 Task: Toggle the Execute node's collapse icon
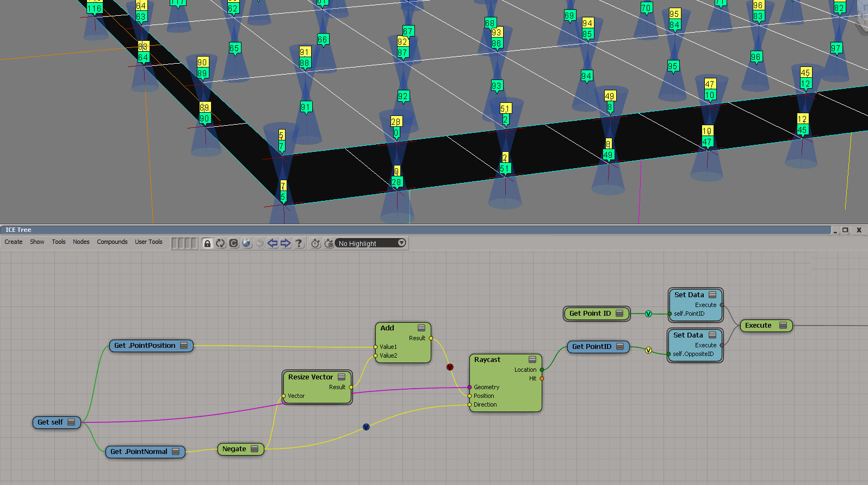783,326
